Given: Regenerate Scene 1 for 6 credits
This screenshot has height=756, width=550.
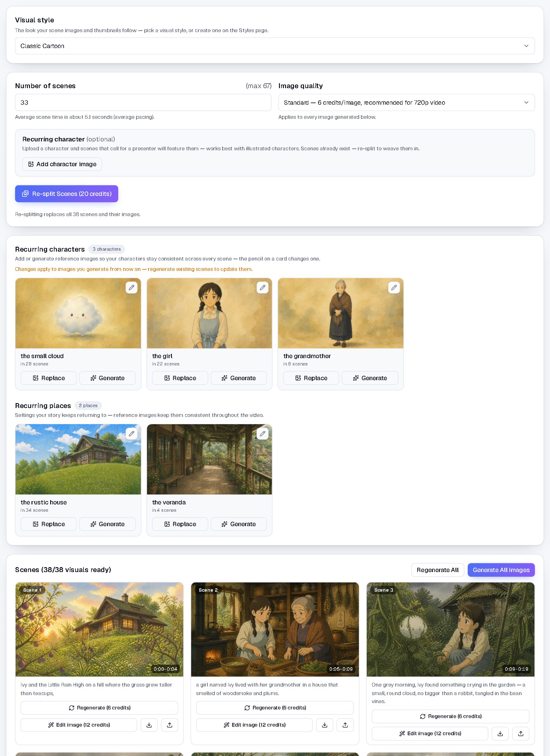Looking at the screenshot, I should pyautogui.click(x=99, y=708).
